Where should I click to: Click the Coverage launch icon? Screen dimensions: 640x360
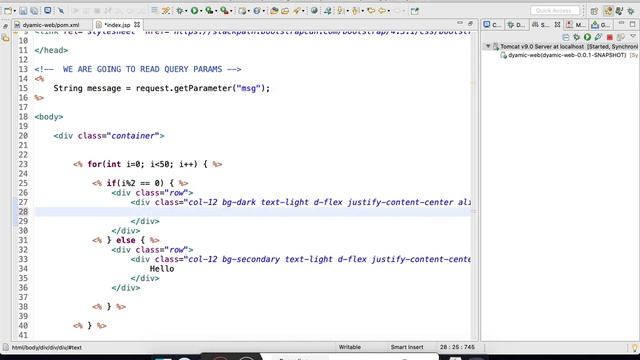209,11
